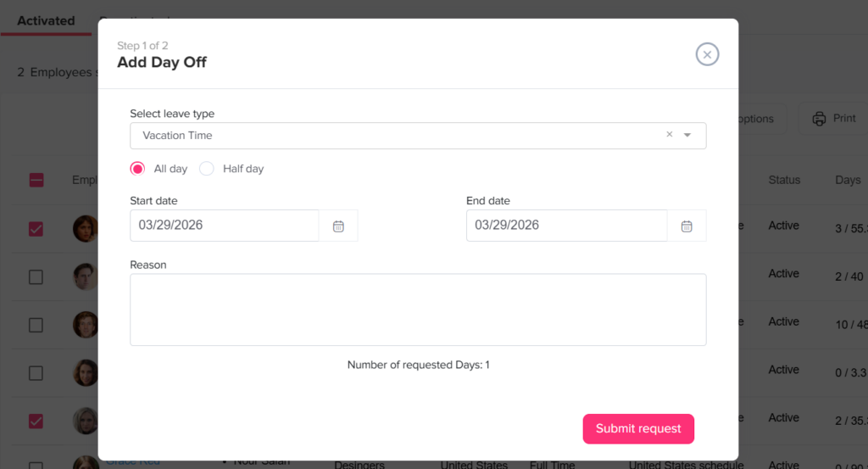868x469 pixels.
Task: Toggle the select-all employees checkbox
Action: [x=36, y=180]
